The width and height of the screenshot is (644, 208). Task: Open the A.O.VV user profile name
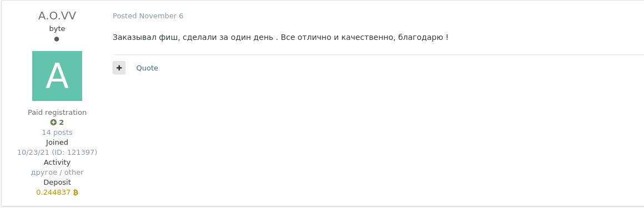point(57,16)
